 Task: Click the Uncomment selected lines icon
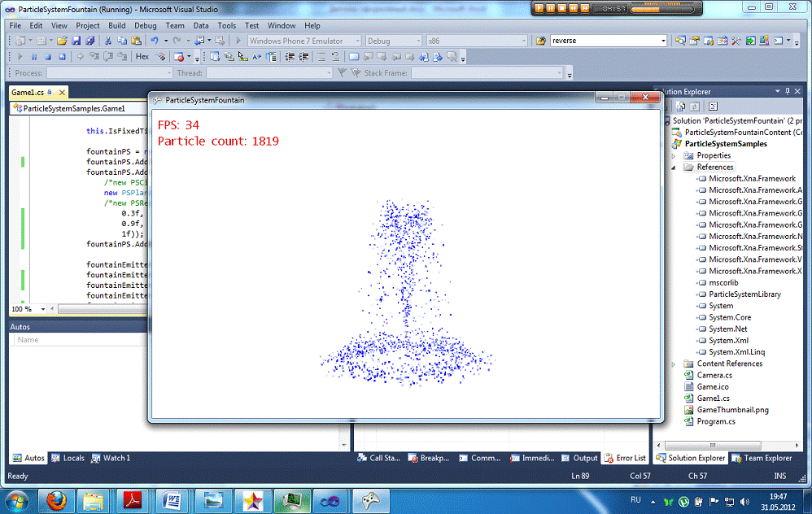pyautogui.click(x=335, y=57)
